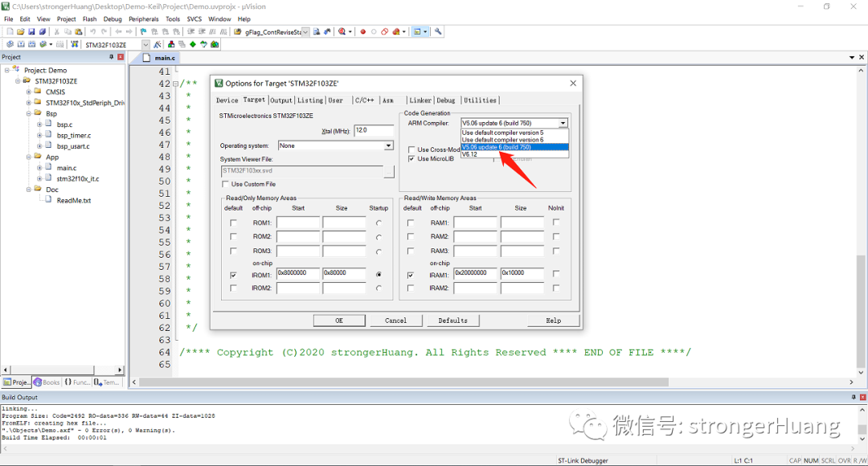The height and width of the screenshot is (466, 868).
Task: Open the STM32F103ZE target selection dropdown
Action: pos(145,44)
